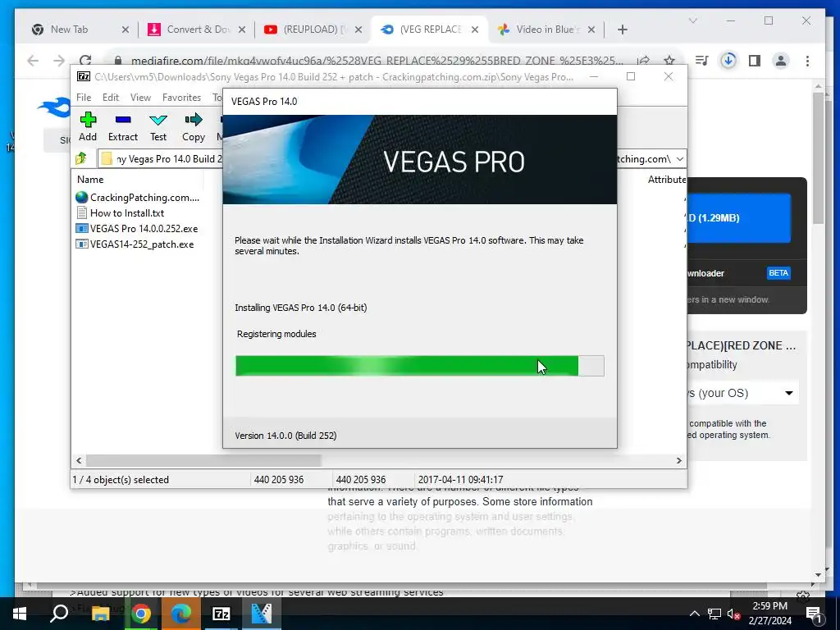Switch to the New Tab browser tab
The image size is (840, 630).
pos(70,30)
